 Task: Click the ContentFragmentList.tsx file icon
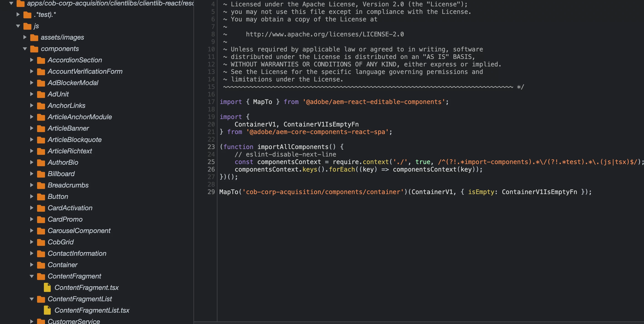coord(47,310)
